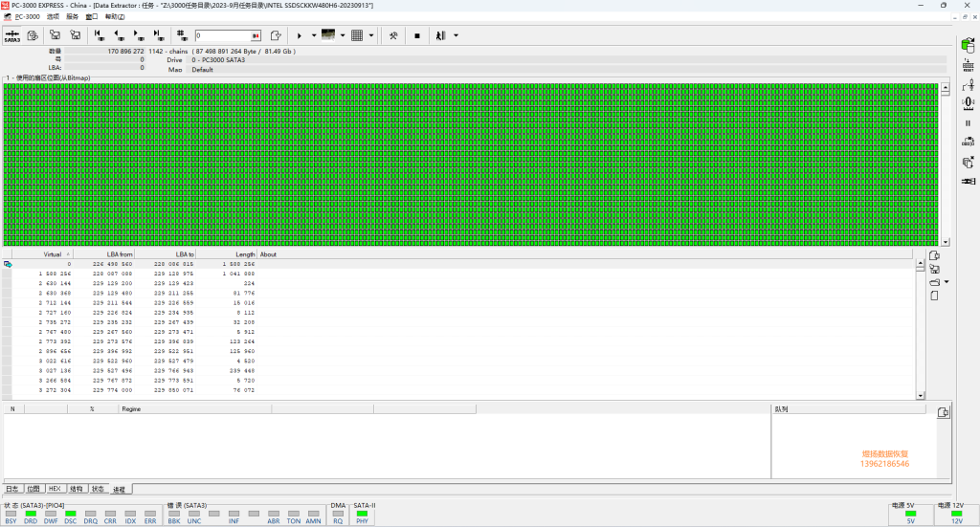This screenshot has width=980, height=527.
Task: Click the LBA to column header
Action: pyautogui.click(x=165, y=254)
